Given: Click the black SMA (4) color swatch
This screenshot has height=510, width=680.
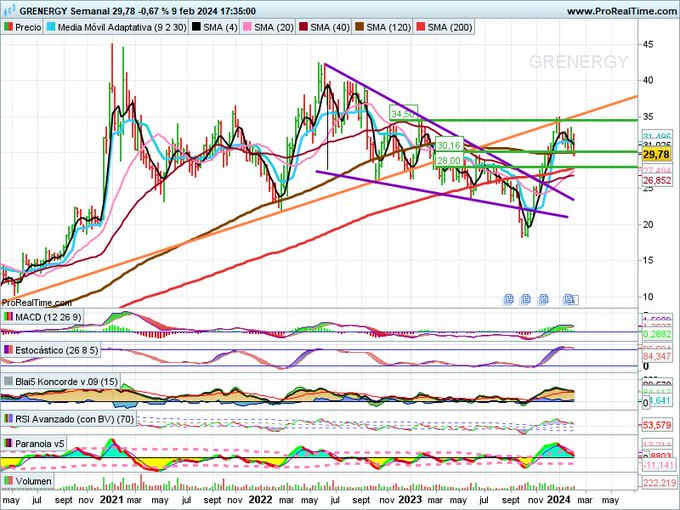Looking at the screenshot, I should (196, 27).
